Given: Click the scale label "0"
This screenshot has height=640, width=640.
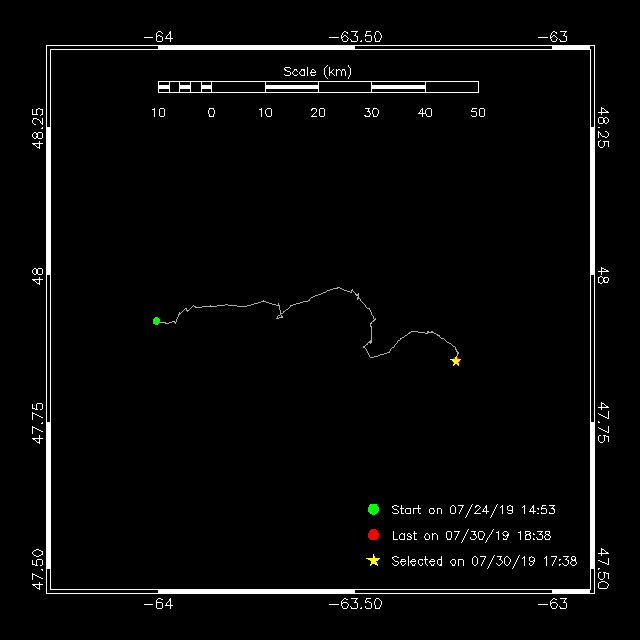Looking at the screenshot, I should pos(211,113).
